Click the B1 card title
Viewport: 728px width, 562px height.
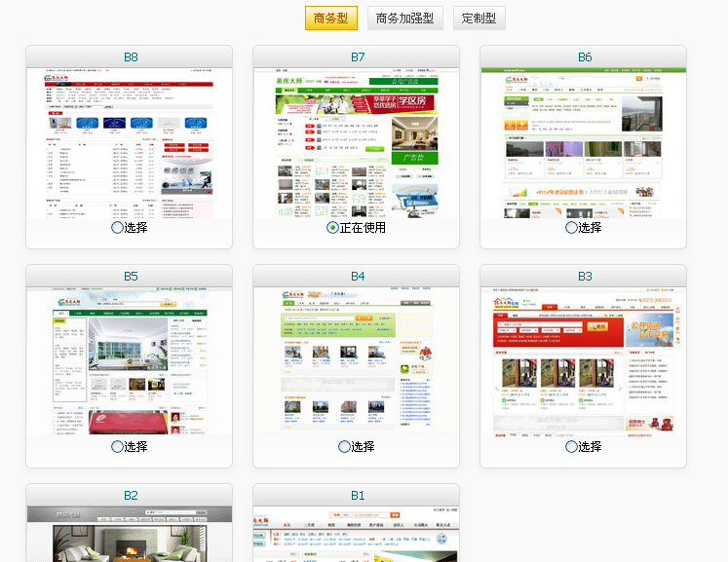pyautogui.click(x=358, y=495)
